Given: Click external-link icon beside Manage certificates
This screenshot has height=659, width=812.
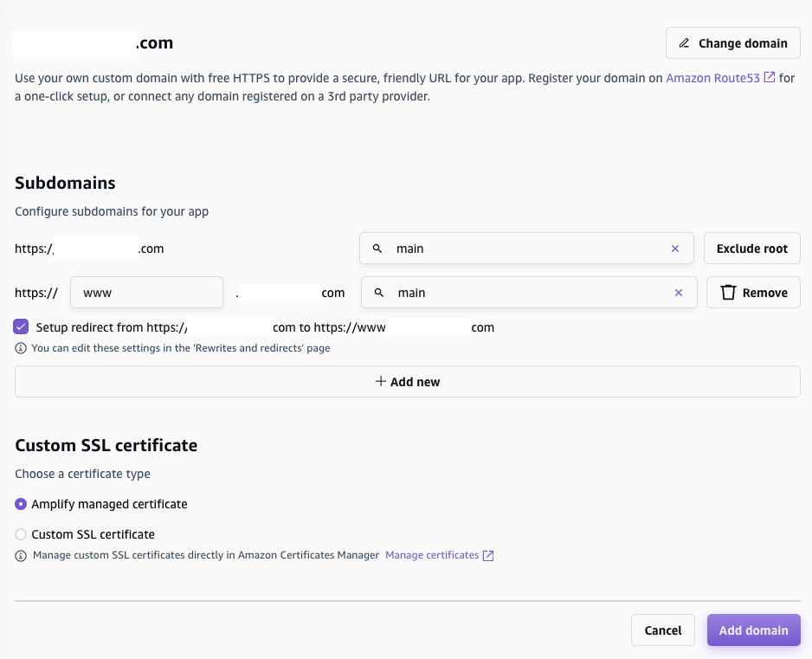Looking at the screenshot, I should (488, 555).
